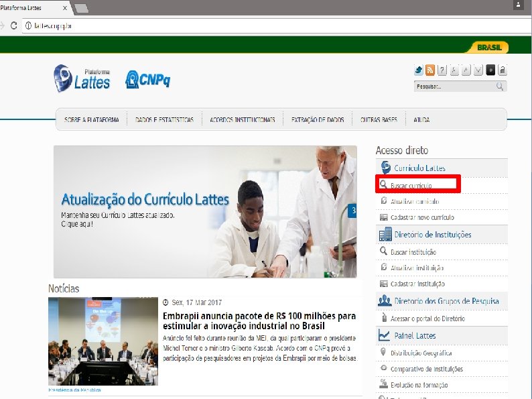
Task: Click the banner slide number 3 marker
Action: pyautogui.click(x=352, y=211)
